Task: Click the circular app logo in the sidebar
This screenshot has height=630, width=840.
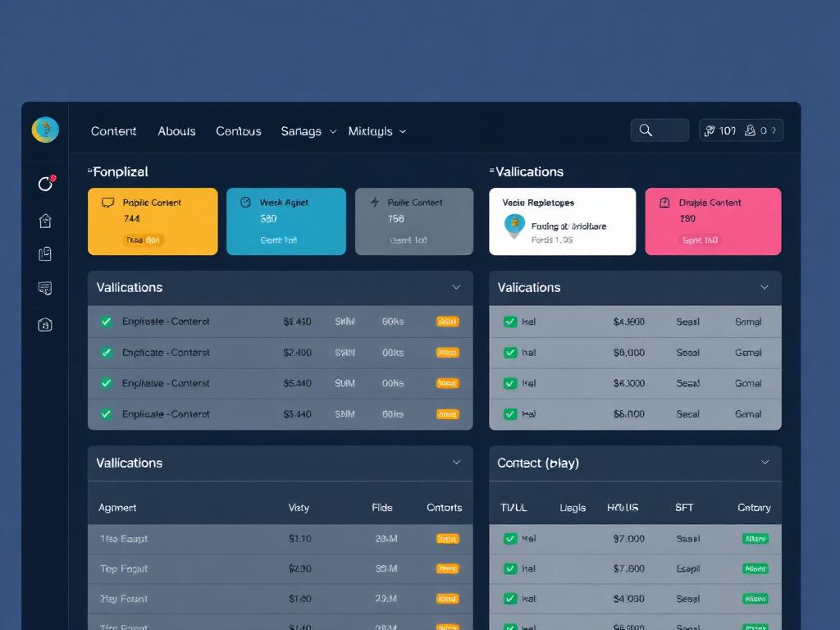Action: click(x=45, y=130)
